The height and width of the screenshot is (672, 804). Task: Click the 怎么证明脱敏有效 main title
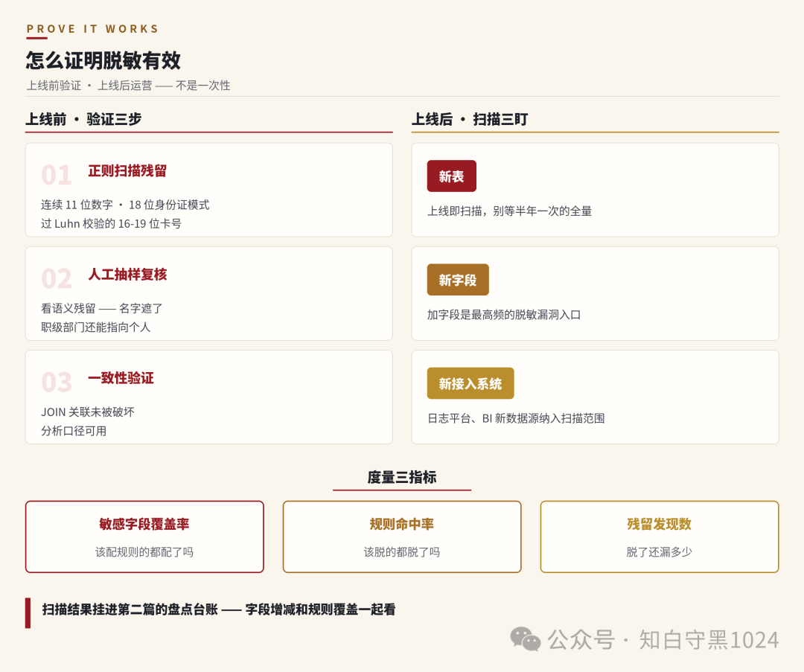103,60
